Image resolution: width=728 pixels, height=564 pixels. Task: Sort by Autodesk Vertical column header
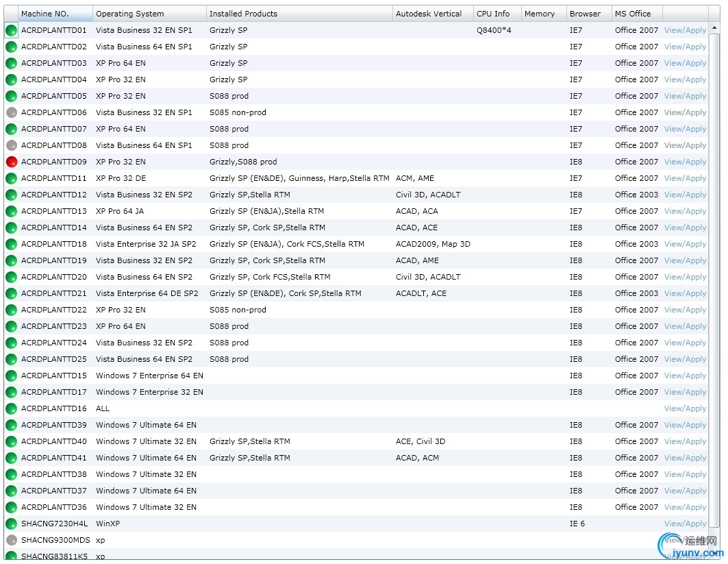tap(434, 14)
